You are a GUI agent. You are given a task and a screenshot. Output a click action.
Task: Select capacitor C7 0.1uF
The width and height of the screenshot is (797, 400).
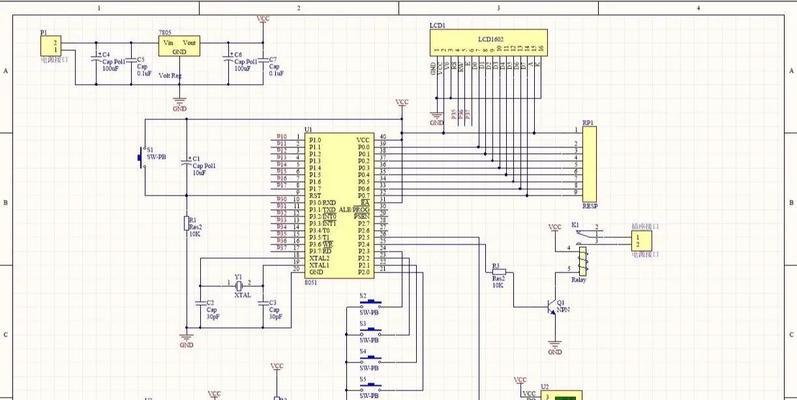263,59
